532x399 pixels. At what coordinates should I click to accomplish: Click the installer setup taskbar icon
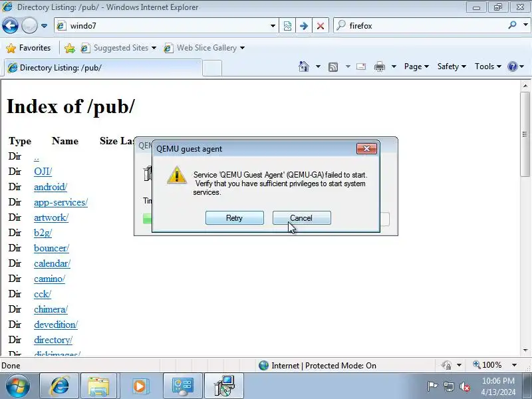click(x=224, y=386)
